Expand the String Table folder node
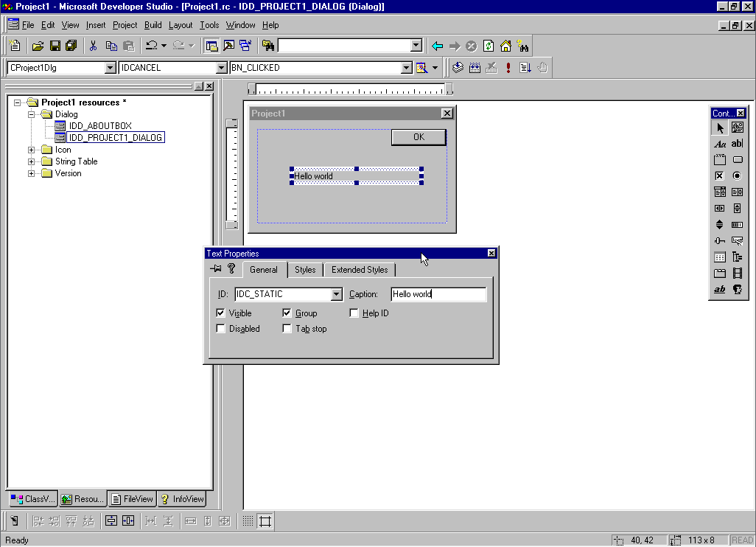This screenshot has width=756, height=547. pyautogui.click(x=32, y=161)
